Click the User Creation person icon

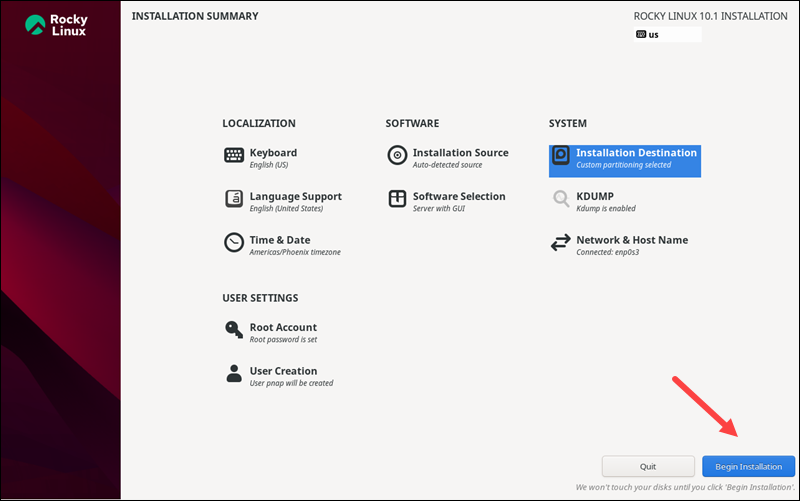click(x=234, y=373)
